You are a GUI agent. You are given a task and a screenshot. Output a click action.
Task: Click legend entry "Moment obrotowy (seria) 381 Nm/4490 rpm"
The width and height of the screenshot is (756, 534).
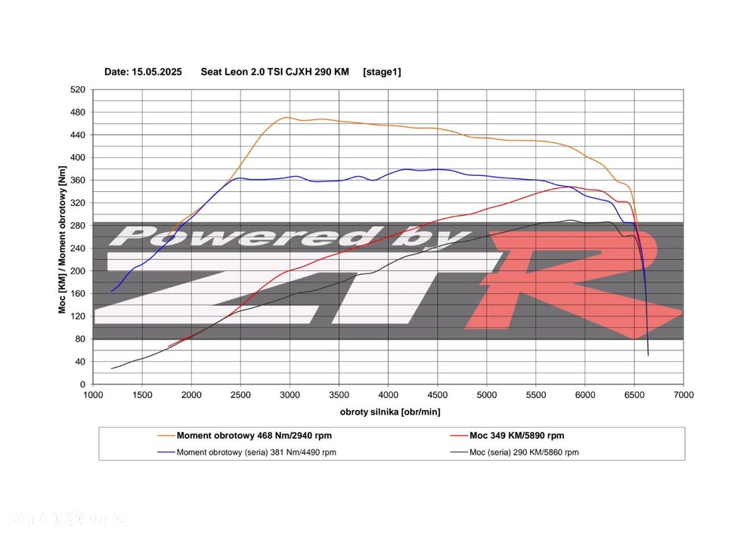tap(256, 452)
